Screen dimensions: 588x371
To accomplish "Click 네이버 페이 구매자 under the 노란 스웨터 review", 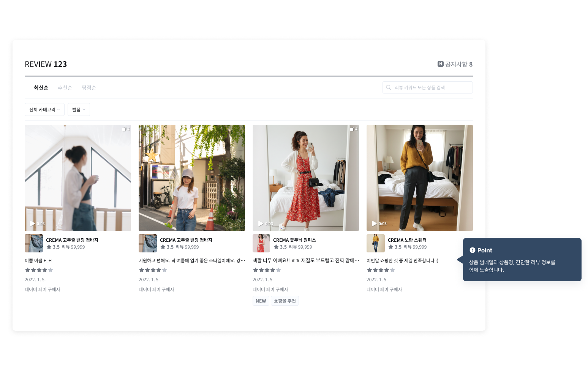I will click(384, 290).
